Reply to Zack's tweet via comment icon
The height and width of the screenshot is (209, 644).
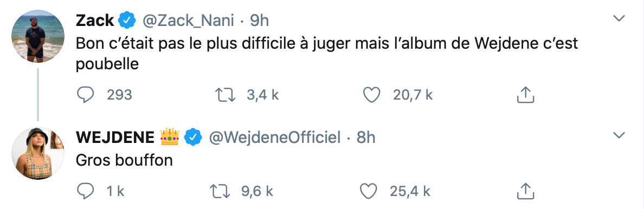[86, 95]
